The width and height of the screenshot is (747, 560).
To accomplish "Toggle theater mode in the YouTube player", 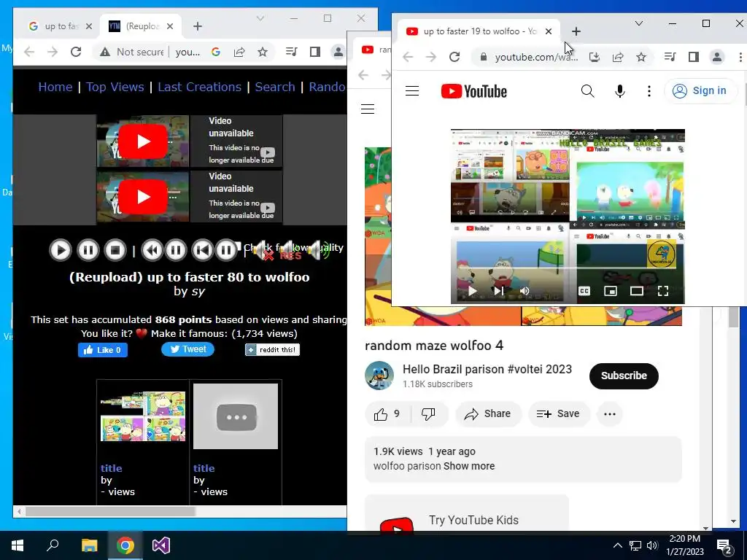I will [x=636, y=291].
